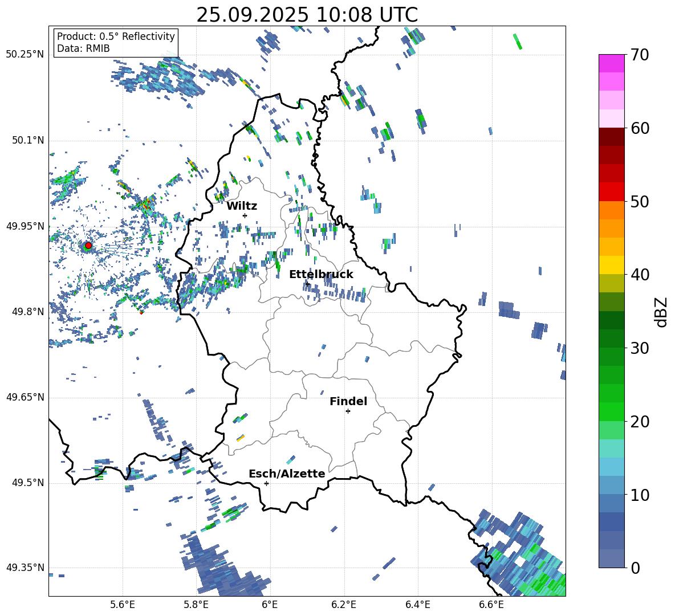
Task: Click the Findel location label
Action: click(x=348, y=401)
